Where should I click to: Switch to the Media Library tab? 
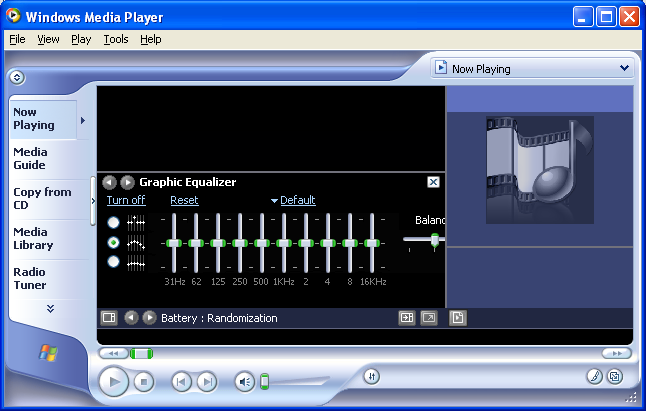click(33, 238)
